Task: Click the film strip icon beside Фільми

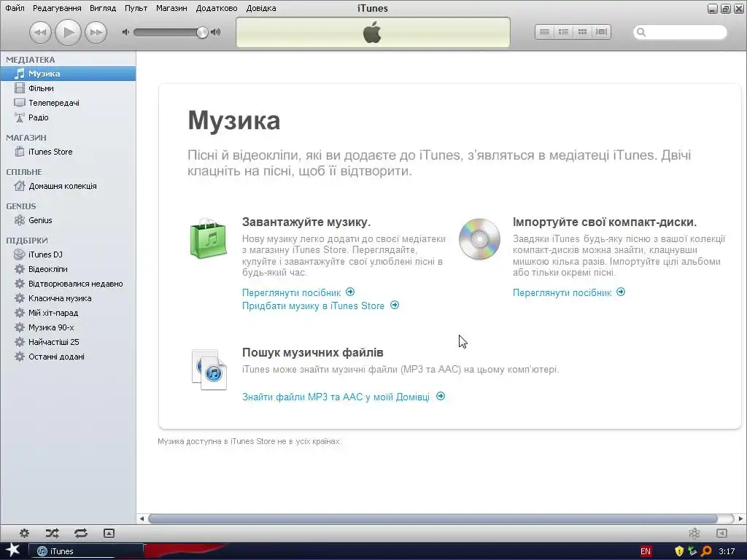Action: 20,88
